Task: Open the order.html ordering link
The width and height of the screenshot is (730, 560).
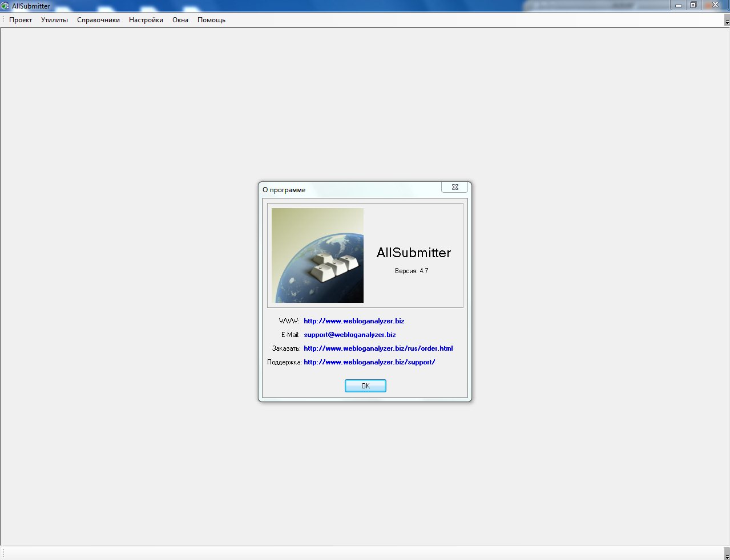Action: (378, 348)
